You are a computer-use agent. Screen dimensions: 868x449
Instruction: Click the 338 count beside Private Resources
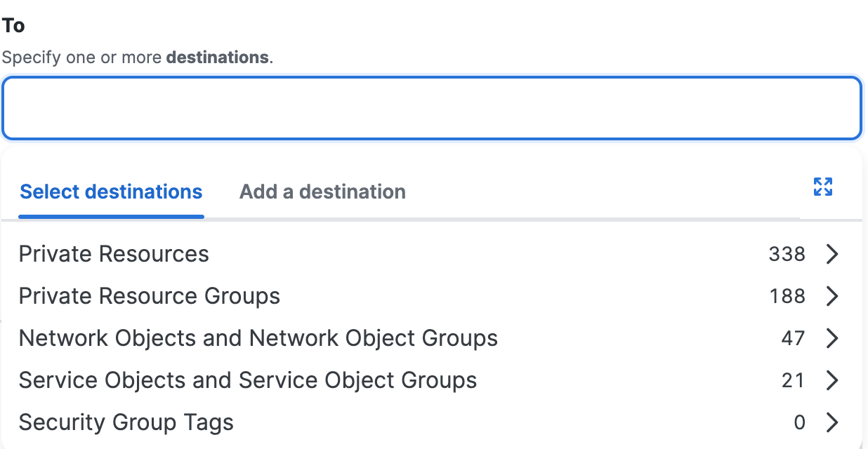pos(787,254)
